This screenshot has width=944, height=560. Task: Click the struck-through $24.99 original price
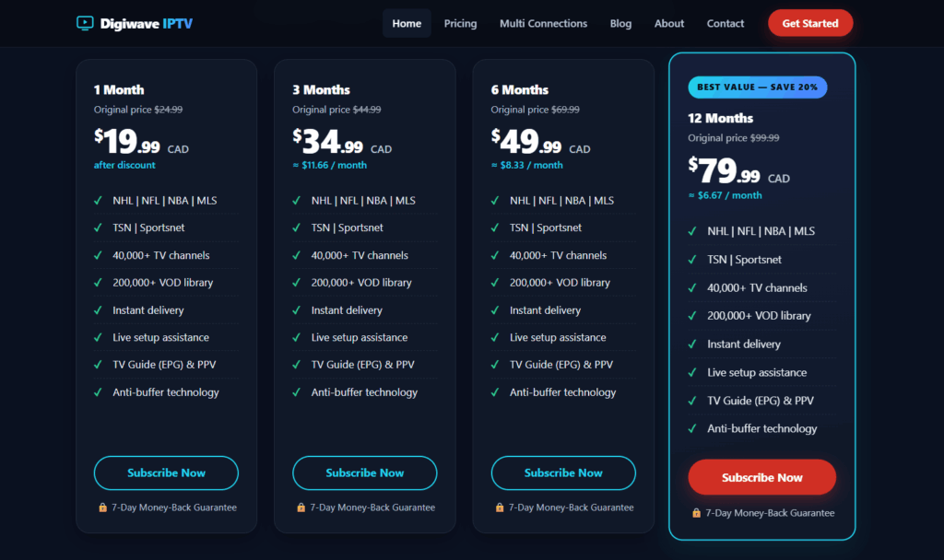[x=169, y=110]
